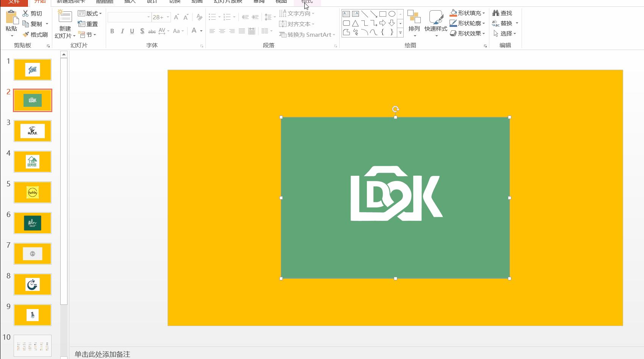Screen dimensions: 644x359
Task: Switch to the Home (开始) tab
Action: 40,2
